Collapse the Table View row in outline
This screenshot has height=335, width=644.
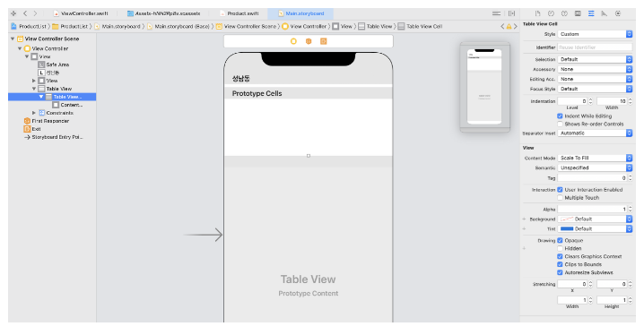(34, 89)
